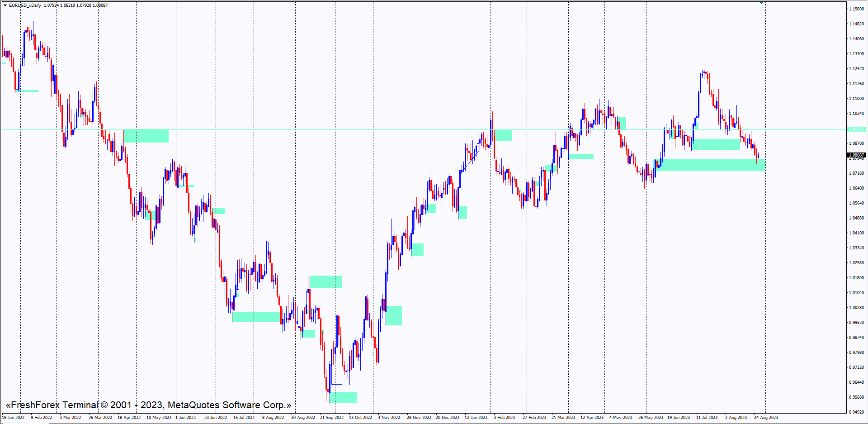This screenshot has width=868, height=424.
Task: Click the 1.02580 price scale label
Action: [856, 263]
